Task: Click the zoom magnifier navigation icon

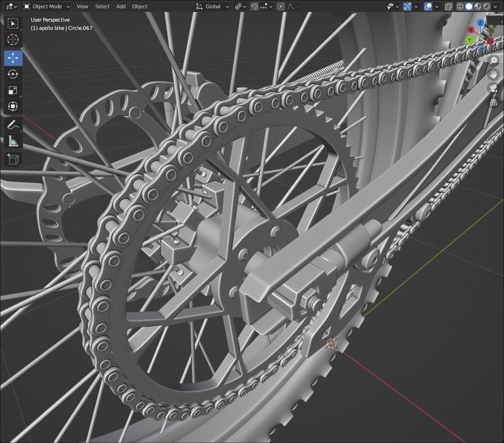Action: pos(493,60)
